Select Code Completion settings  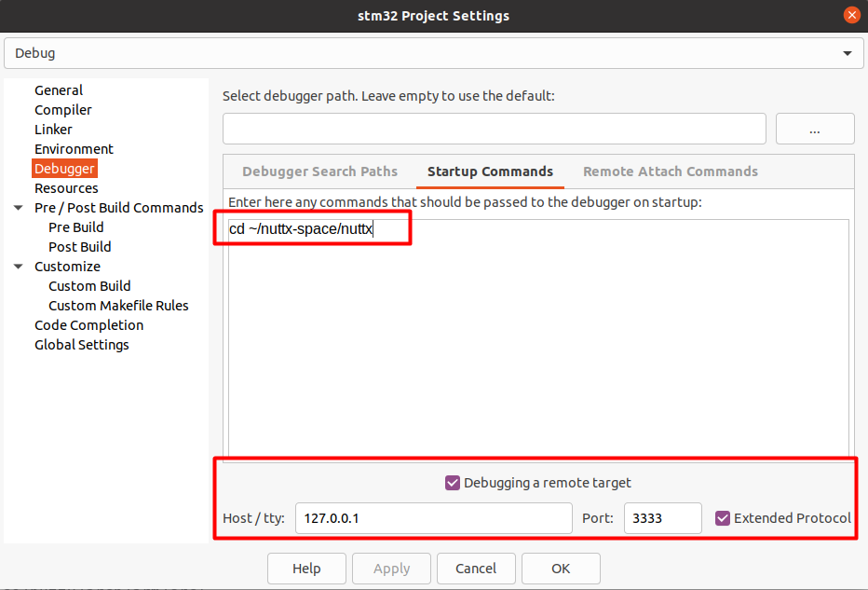click(89, 325)
